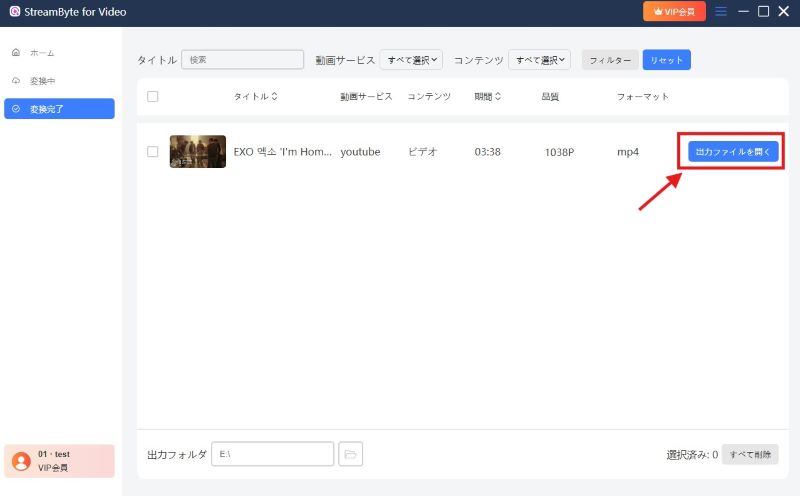
Task: Expand the 動画サービス dropdown
Action: click(x=411, y=60)
